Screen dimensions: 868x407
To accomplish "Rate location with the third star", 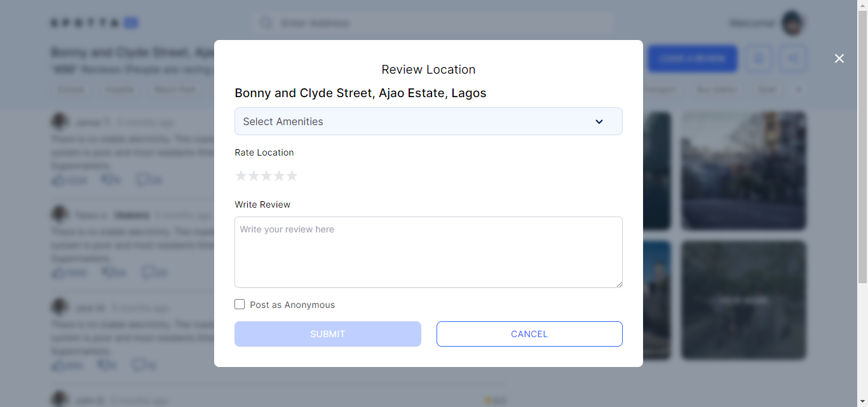I will tap(266, 176).
